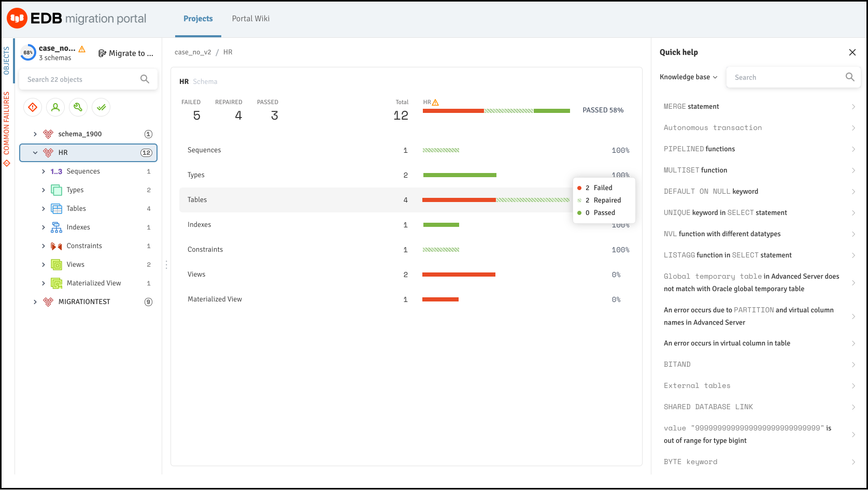Viewport: 868px width, 490px height.
Task: Toggle the failed objects filter icon
Action: click(x=33, y=107)
